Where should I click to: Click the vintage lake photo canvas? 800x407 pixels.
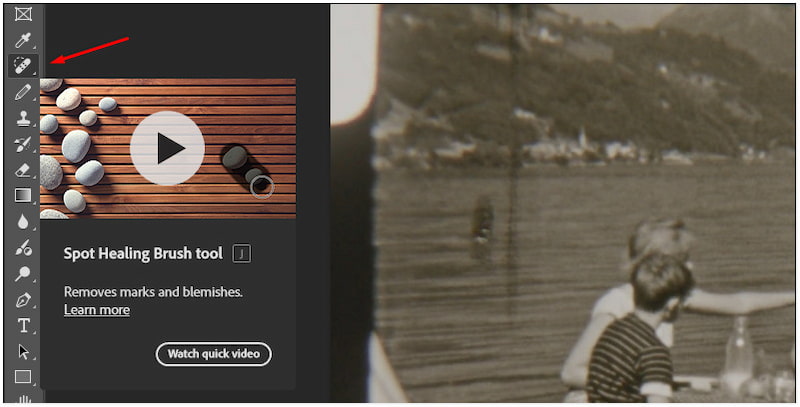coord(563,204)
